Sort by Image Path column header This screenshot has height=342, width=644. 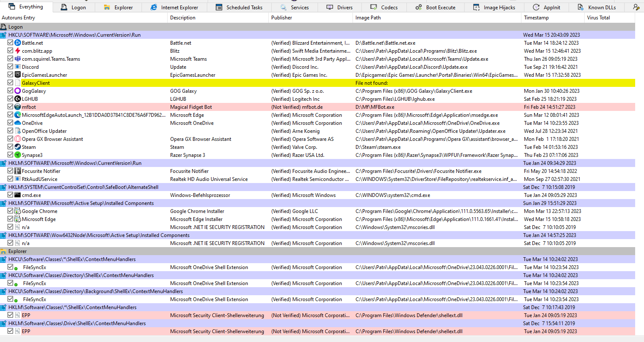tap(437, 18)
